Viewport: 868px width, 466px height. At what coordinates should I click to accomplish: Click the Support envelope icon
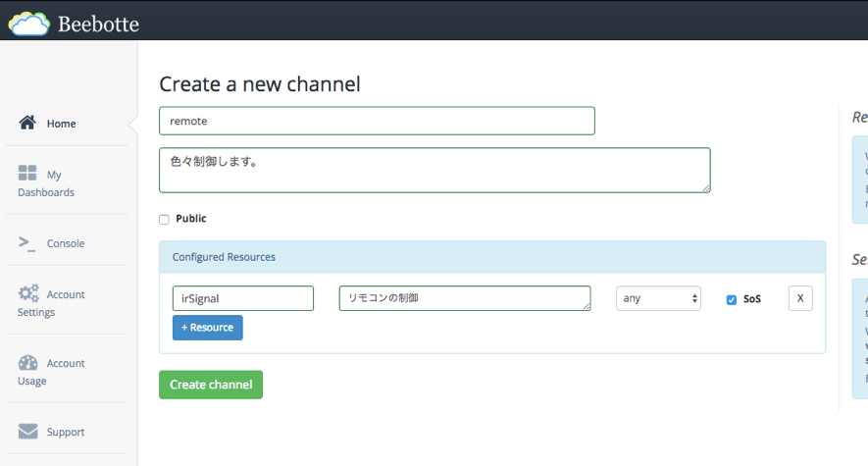[x=27, y=432]
